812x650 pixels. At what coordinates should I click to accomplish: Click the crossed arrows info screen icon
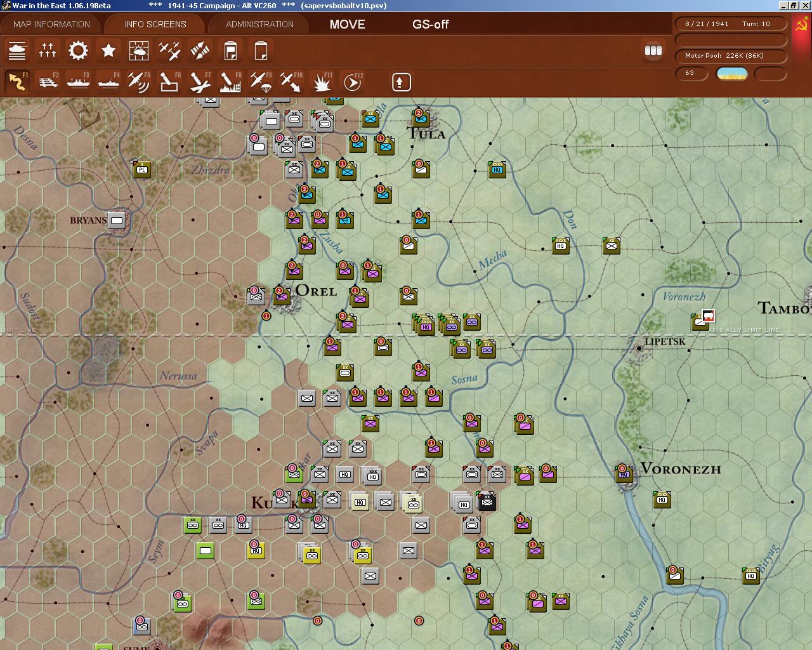point(200,50)
